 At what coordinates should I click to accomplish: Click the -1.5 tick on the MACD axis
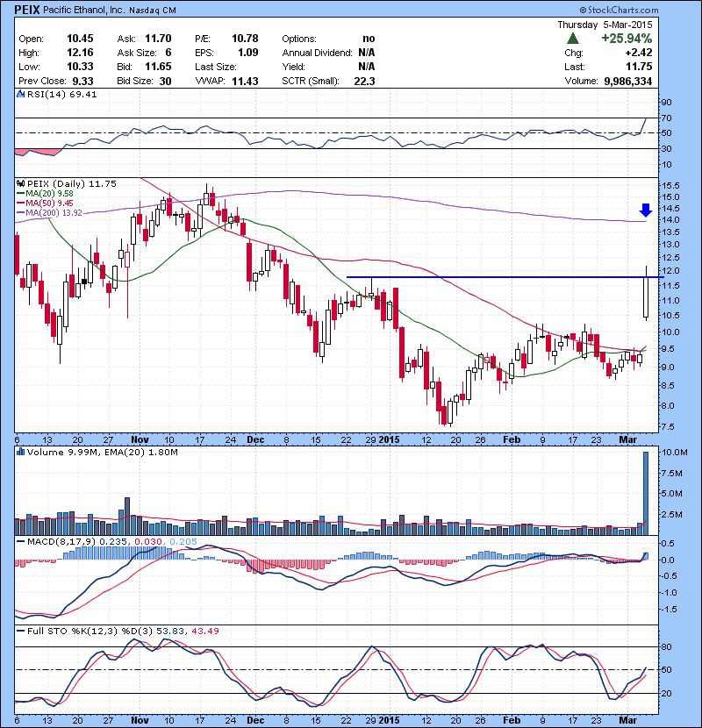point(669,609)
